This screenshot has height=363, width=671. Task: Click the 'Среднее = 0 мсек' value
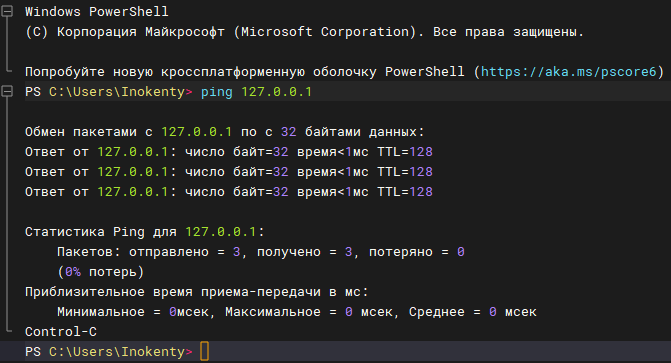click(x=472, y=312)
